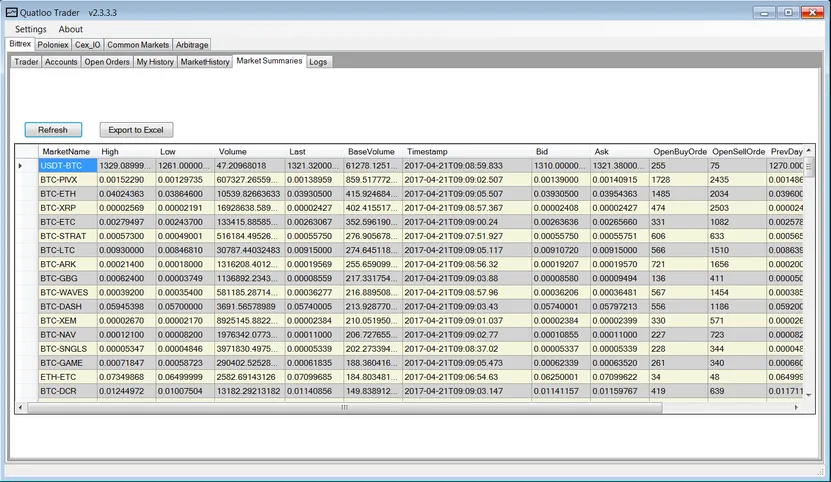Screen dimensions: 831x482
Task: Open the Arbitrage tab
Action: 192,45
